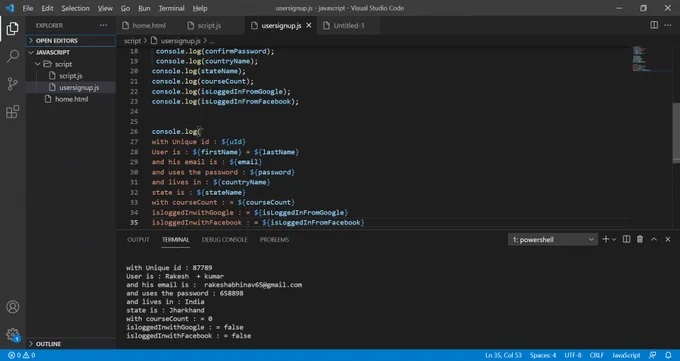Change language mode via JavaScript

tap(626, 355)
